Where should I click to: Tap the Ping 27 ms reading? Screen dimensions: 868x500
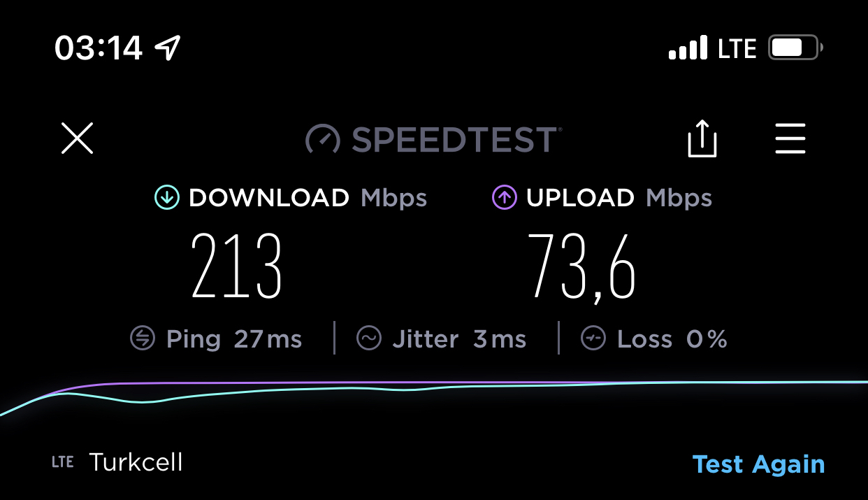click(234, 340)
